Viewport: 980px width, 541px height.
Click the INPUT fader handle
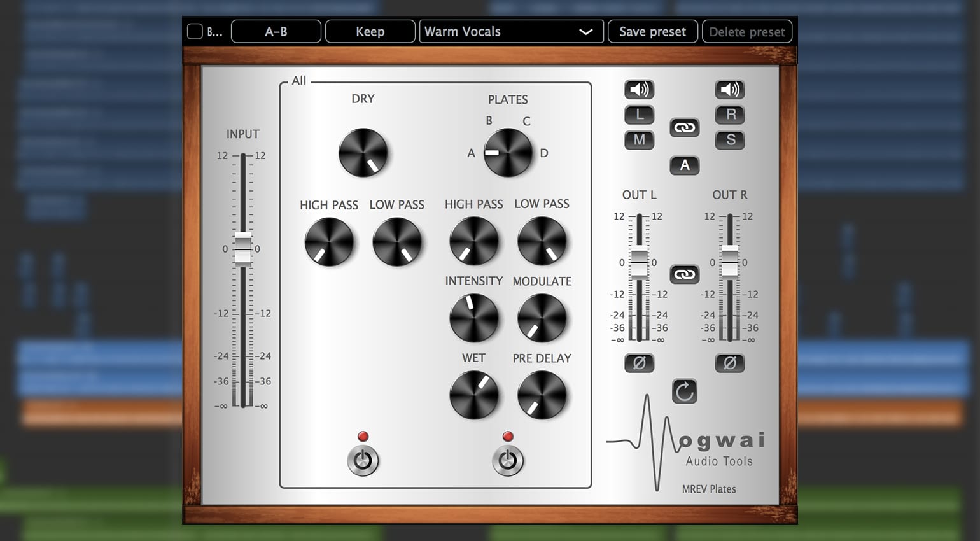click(242, 249)
